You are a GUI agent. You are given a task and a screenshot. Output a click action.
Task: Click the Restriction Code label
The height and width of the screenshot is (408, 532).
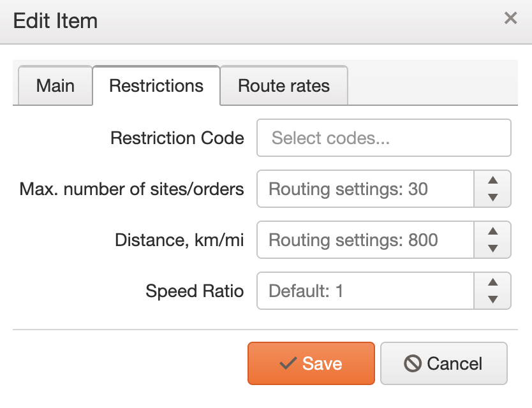[x=177, y=138]
